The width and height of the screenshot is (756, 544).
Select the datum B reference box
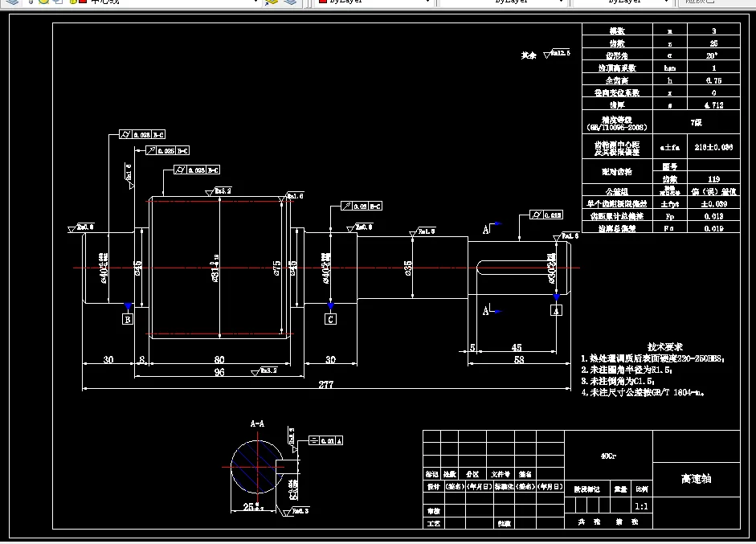[x=127, y=319]
